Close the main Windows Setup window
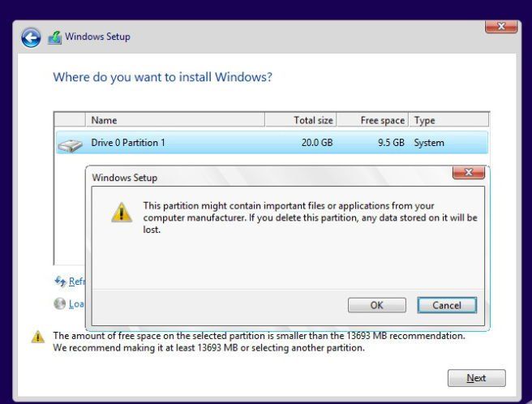The height and width of the screenshot is (404, 532). (x=501, y=27)
